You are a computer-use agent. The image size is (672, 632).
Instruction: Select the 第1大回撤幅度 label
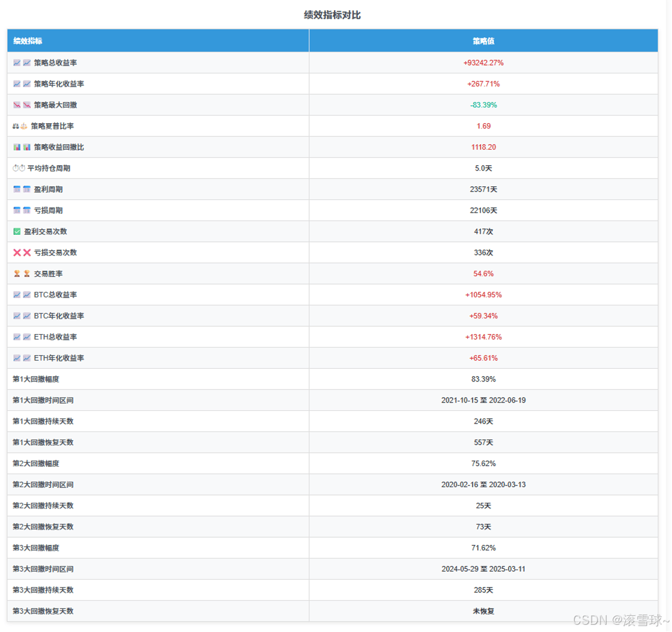tap(36, 379)
